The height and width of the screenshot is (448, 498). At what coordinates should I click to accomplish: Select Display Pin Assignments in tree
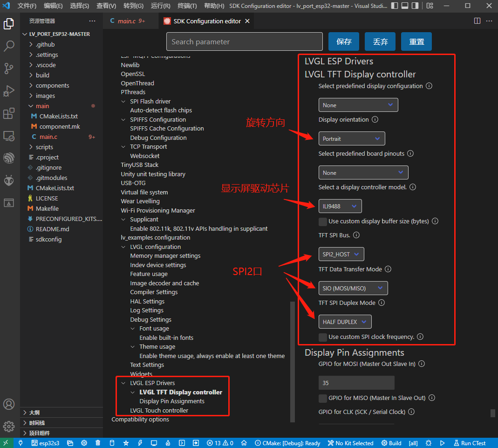tap(172, 401)
